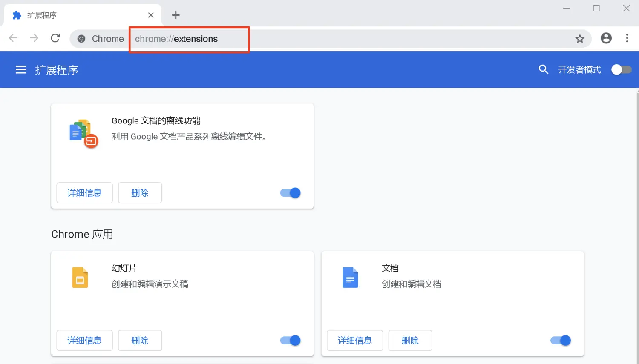Maximize the Chrome window
This screenshot has height=364, width=639.
coord(596,8)
